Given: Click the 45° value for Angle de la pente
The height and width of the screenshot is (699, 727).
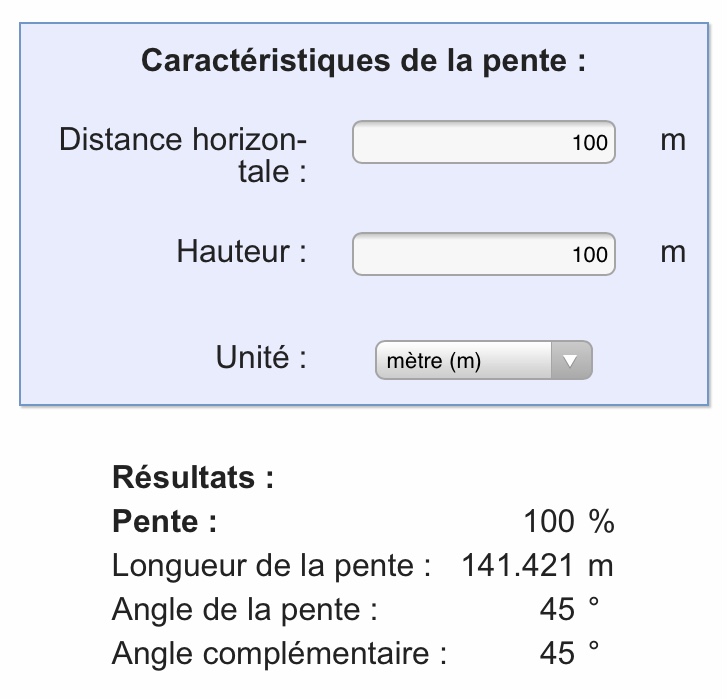Looking at the screenshot, I should pyautogui.click(x=568, y=610).
